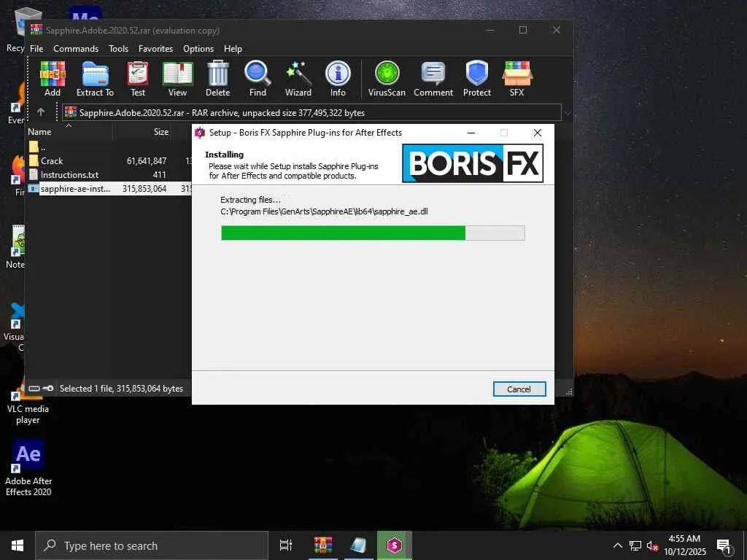Open the Help menu
Image resolution: width=747 pixels, height=560 pixels.
point(233,49)
